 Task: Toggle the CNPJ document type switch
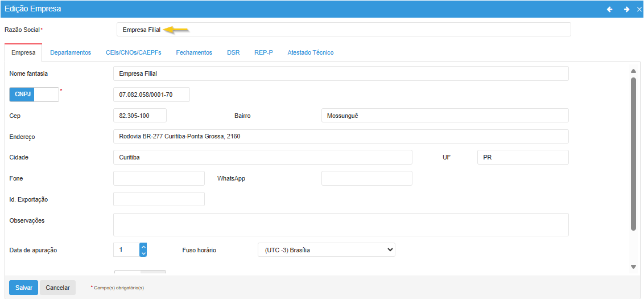(x=34, y=95)
